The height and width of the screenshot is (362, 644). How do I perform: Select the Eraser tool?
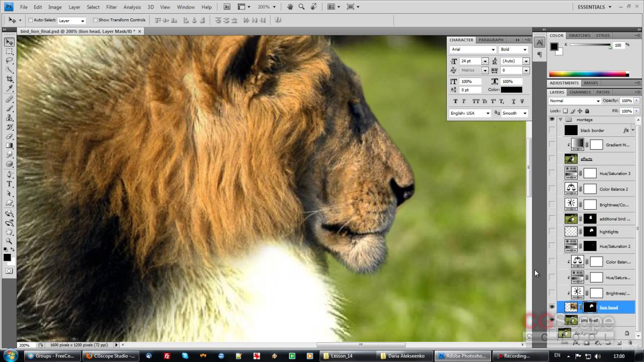(x=10, y=136)
